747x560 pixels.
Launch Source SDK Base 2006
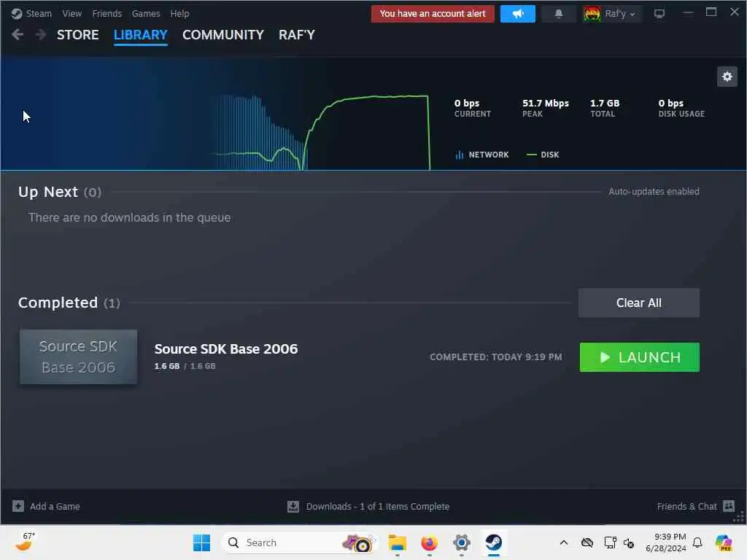(x=639, y=357)
